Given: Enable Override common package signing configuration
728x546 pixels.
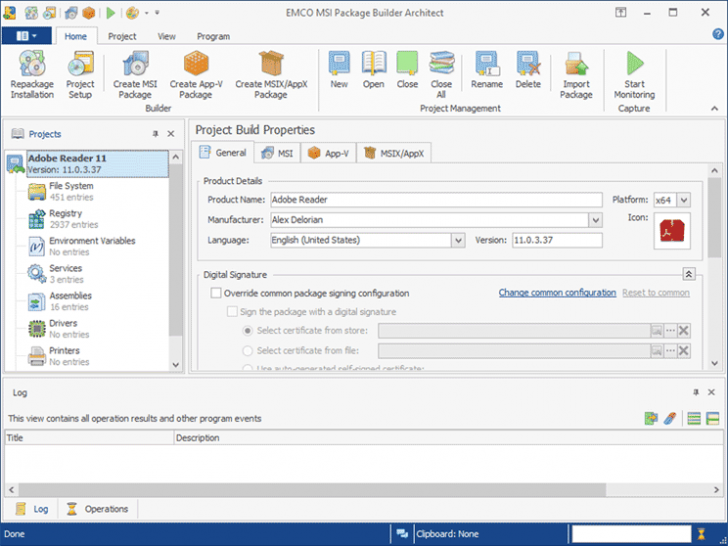Looking at the screenshot, I should point(216,294).
